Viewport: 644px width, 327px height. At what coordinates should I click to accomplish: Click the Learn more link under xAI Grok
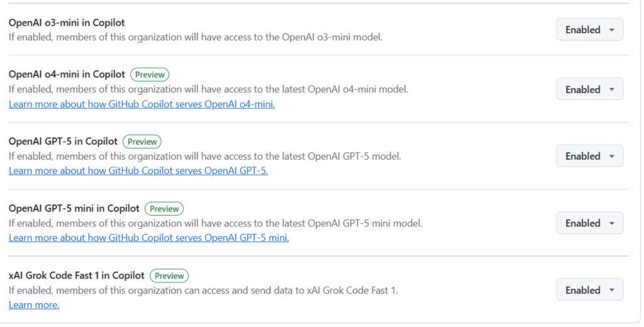[34, 305]
